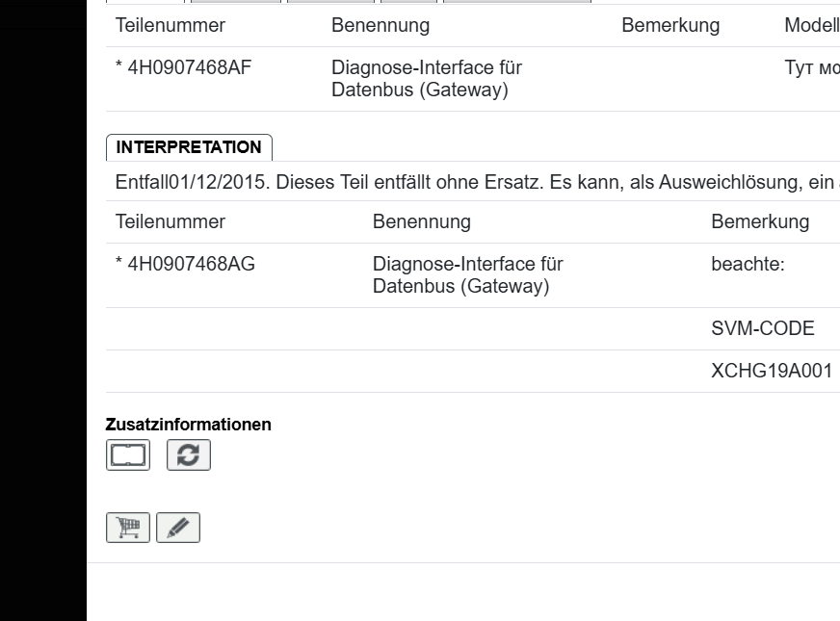Click the SVM-CODE remark entry

[764, 328]
